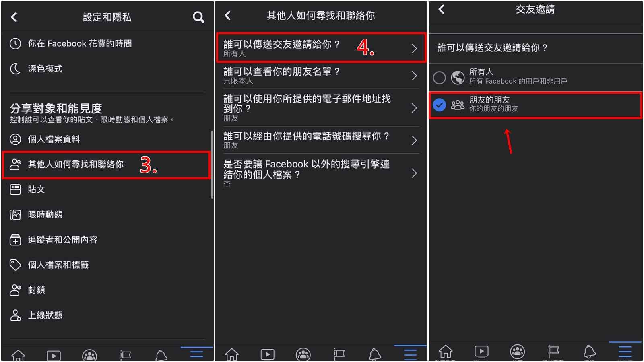
Task: Expand 誰可以傳送交友邀請給你 chevron
Action: click(414, 49)
